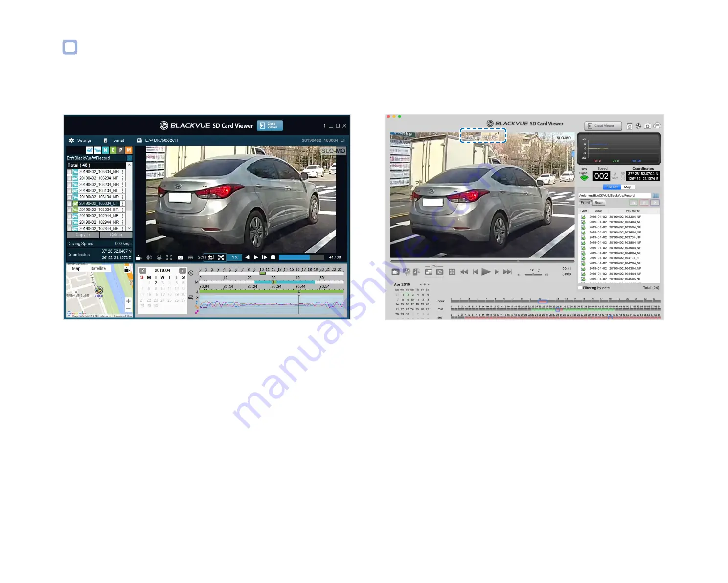Click the blue playback progress bar in Windows viewer
728x583 pixels.
301,257
